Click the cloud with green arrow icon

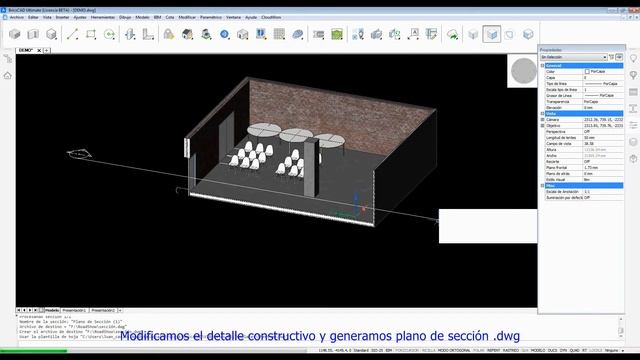pyautogui.click(x=452, y=34)
